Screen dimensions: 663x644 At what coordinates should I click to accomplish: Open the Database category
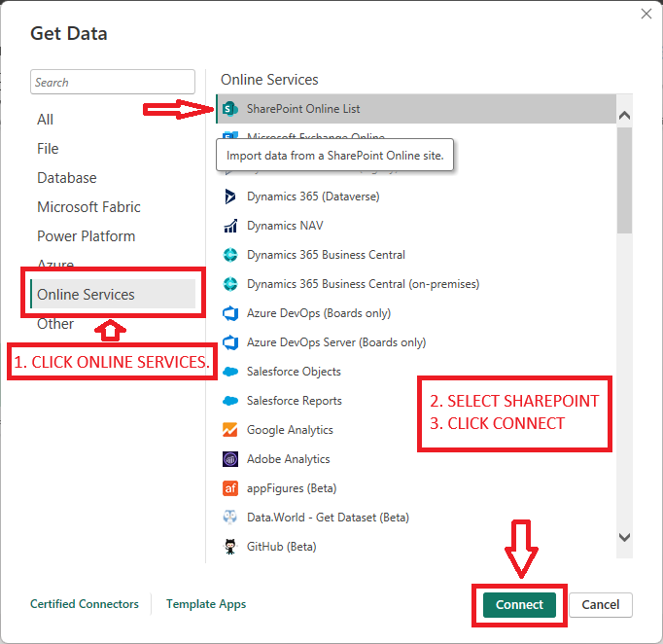pos(67,178)
